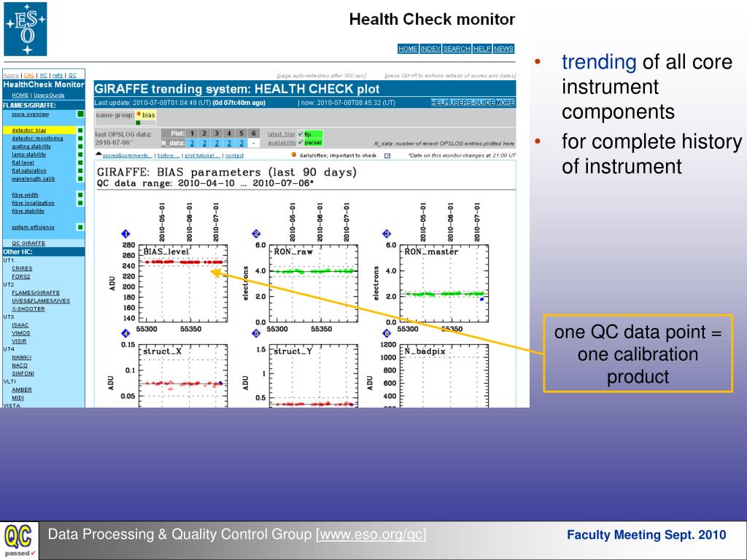Open SEARCH in the top navigation
The height and width of the screenshot is (560, 747).
457,49
